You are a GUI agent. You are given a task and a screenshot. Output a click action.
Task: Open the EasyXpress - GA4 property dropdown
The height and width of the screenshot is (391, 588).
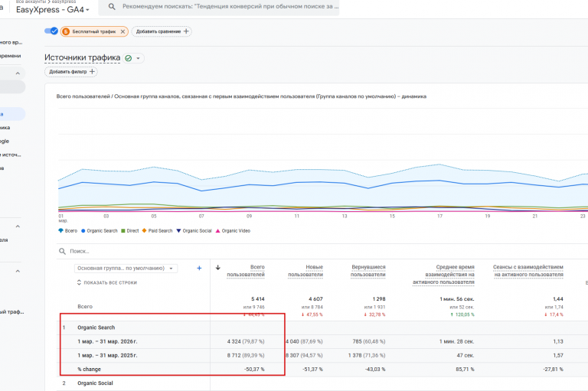point(53,10)
